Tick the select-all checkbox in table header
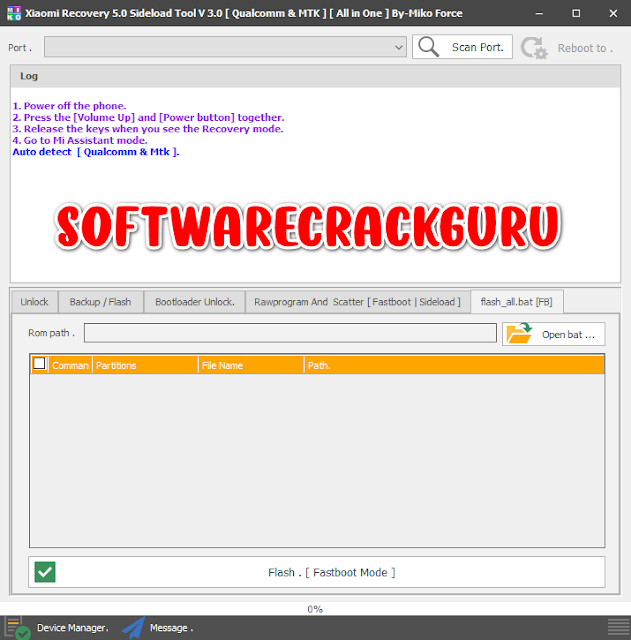The height and width of the screenshot is (640, 631). [x=39, y=363]
